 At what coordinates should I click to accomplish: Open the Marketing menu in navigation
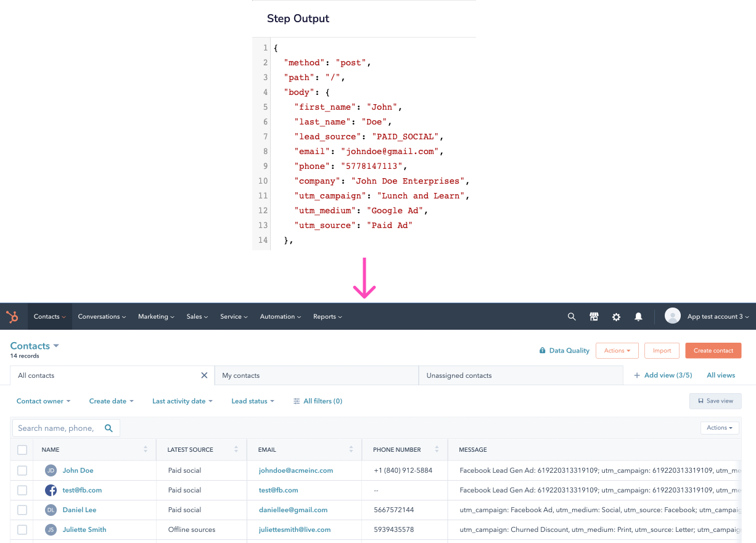[x=155, y=317]
